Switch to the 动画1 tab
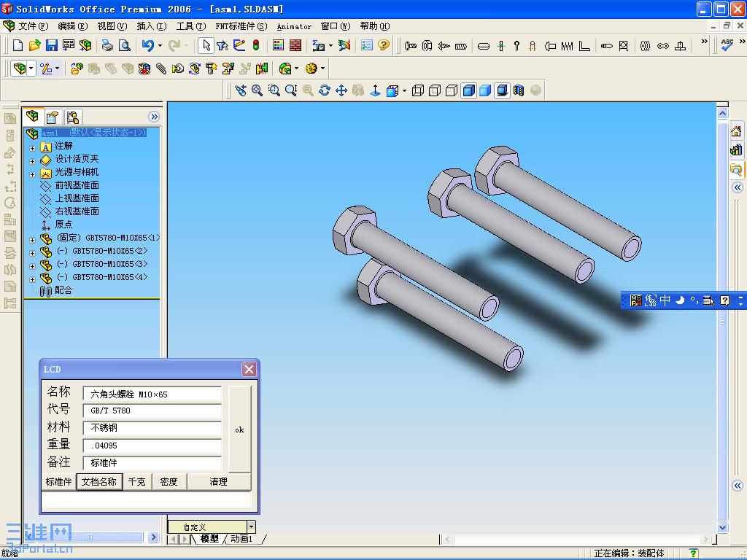 pyautogui.click(x=241, y=539)
